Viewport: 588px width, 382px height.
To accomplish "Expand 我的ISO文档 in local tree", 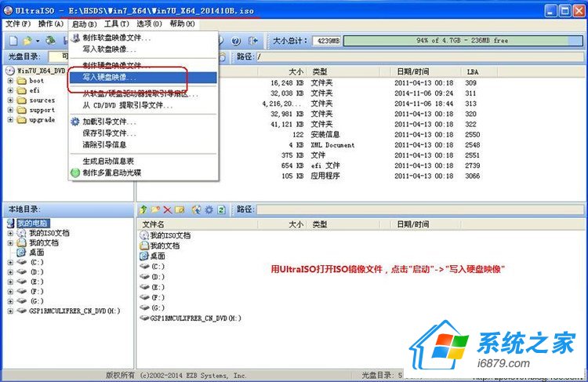I will click(x=10, y=233).
